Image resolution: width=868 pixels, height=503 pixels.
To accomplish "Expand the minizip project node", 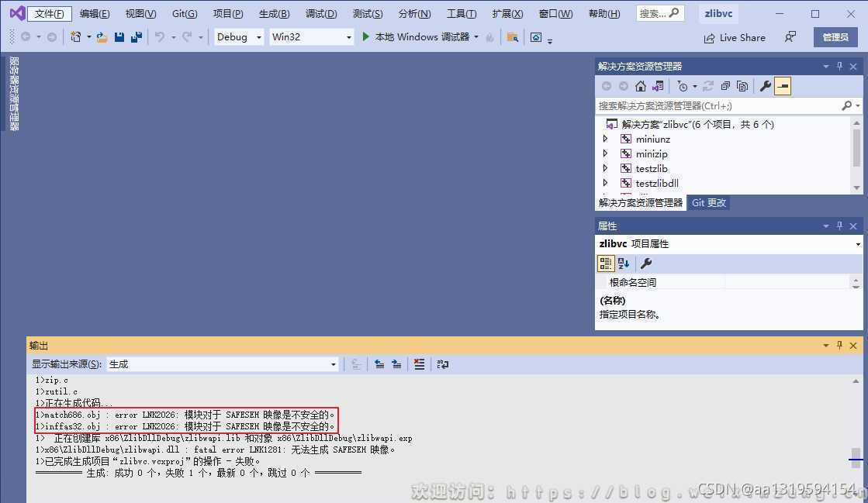I will tap(605, 153).
